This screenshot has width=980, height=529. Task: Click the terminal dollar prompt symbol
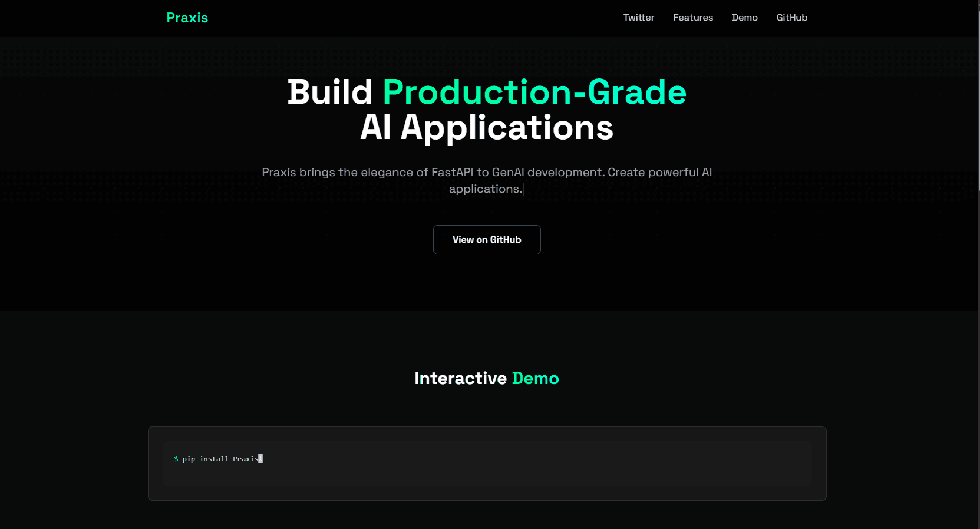[x=176, y=459]
